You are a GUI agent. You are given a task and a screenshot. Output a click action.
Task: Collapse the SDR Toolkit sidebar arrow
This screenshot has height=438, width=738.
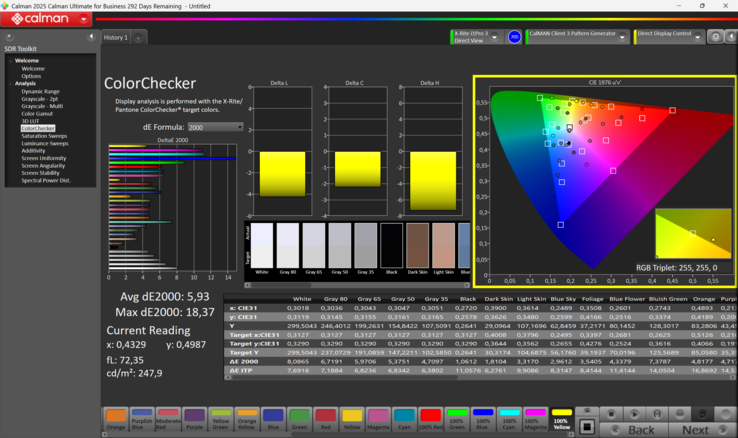[91, 37]
